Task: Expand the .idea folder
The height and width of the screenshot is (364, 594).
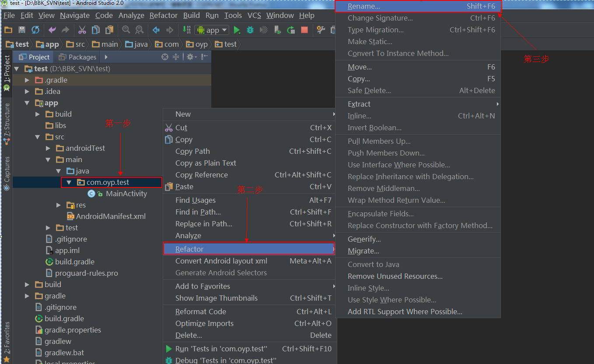Action: pyautogui.click(x=27, y=91)
